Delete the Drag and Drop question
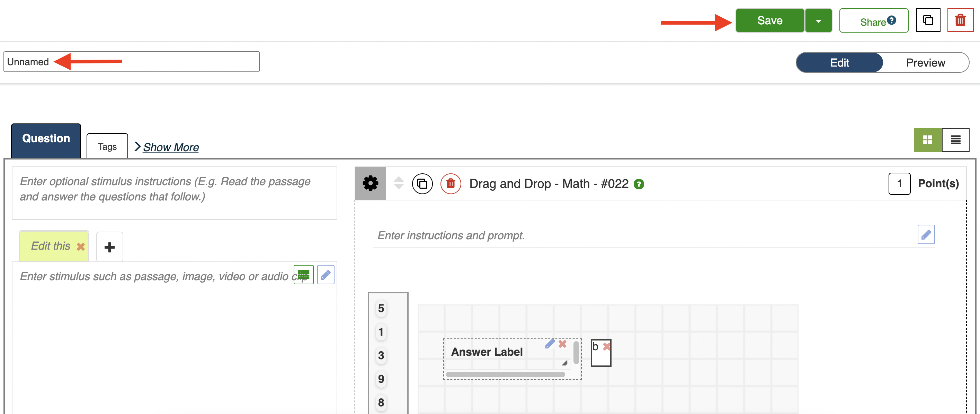Screen dimensions: 980x414 coord(451,183)
